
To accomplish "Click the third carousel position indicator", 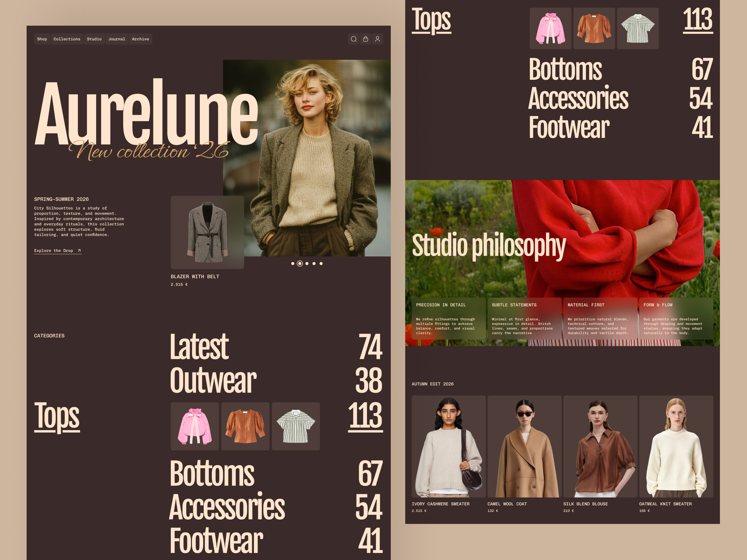I will (x=307, y=264).
